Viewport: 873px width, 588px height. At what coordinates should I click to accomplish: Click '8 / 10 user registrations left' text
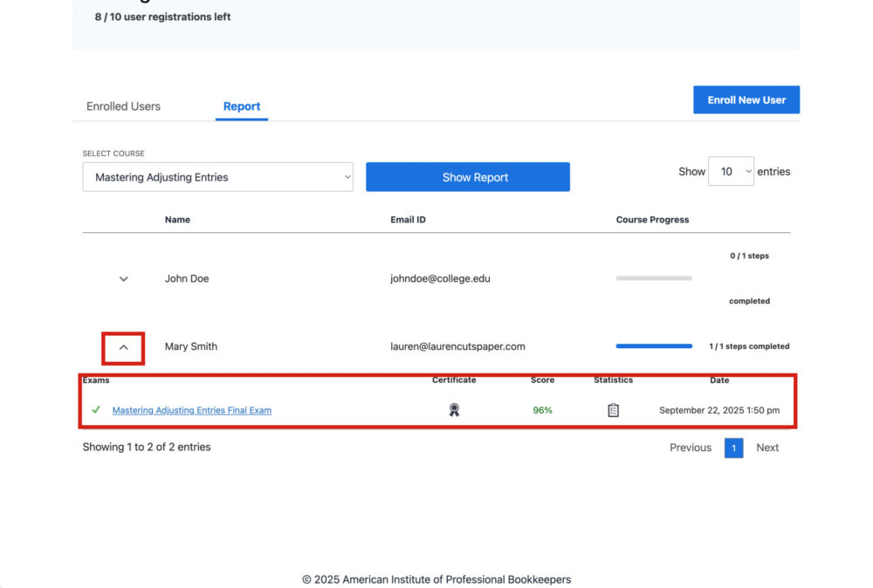[x=162, y=17]
